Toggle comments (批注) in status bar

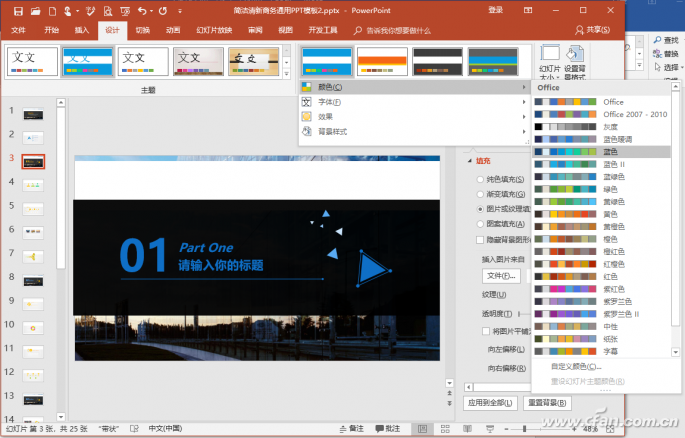[388, 429]
